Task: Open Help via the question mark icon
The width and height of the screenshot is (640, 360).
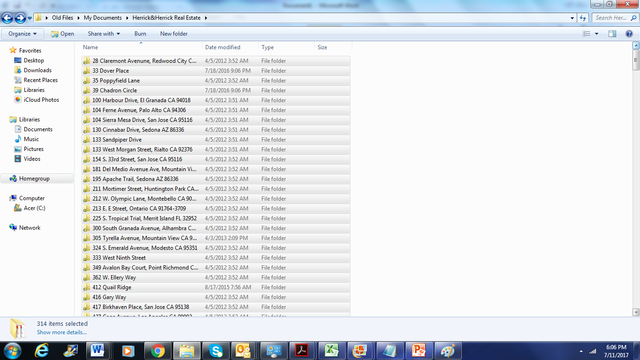Action: pos(629,34)
